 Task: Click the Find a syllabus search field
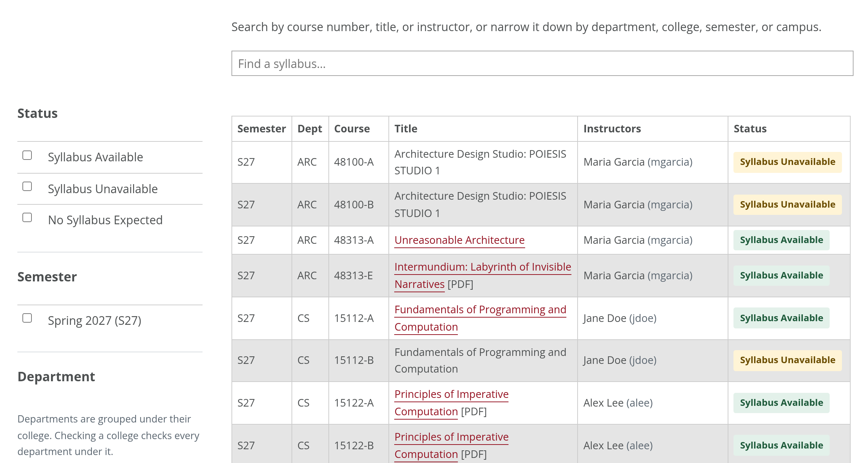coord(542,63)
